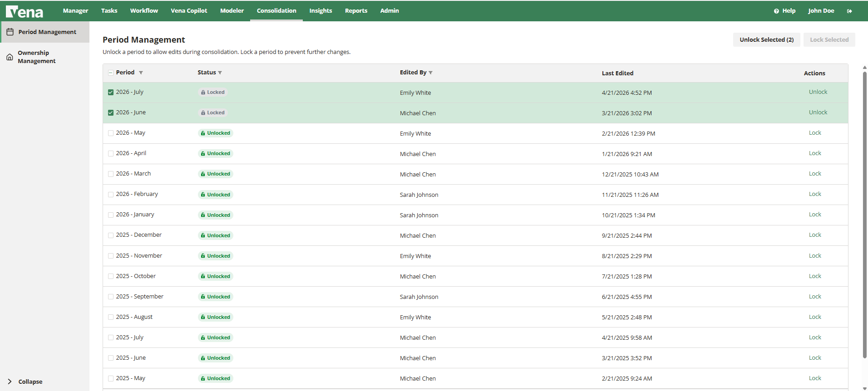
Task: Click the unlocked icon in 2025 - June status
Action: pos(203,358)
